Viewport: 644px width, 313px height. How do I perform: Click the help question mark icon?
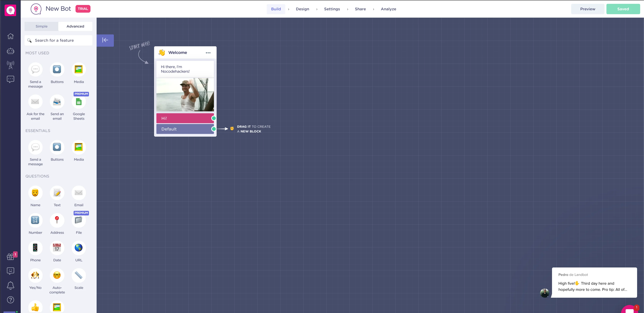click(x=11, y=300)
